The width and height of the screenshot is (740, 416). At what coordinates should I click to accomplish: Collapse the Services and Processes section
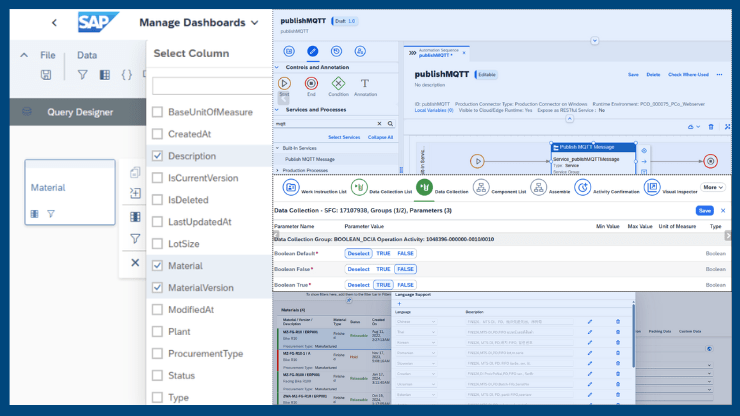tap(277, 110)
